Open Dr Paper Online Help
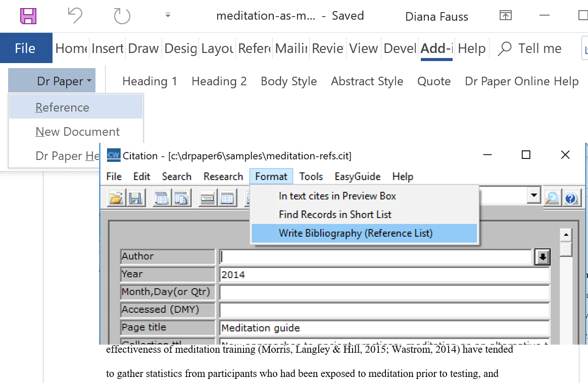Screen dimensions: 588x383 coord(521,81)
